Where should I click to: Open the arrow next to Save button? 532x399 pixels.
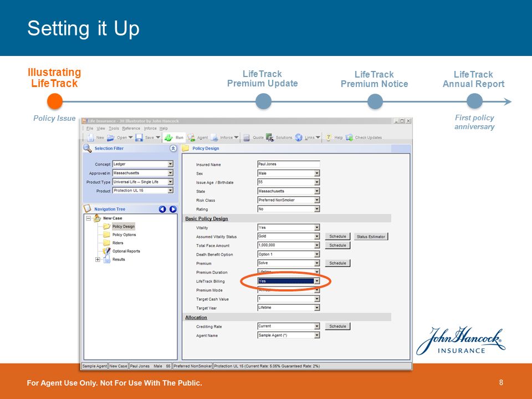coord(158,137)
